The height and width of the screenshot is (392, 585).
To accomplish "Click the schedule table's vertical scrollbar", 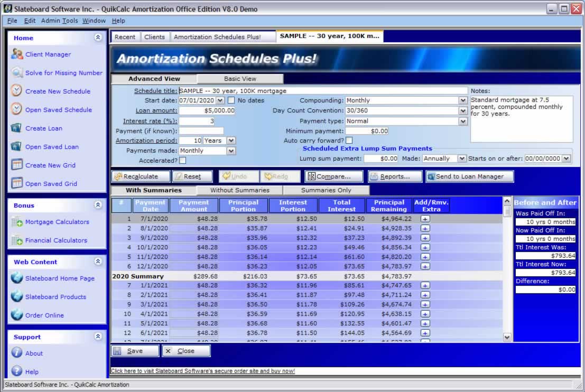I will tap(507, 269).
